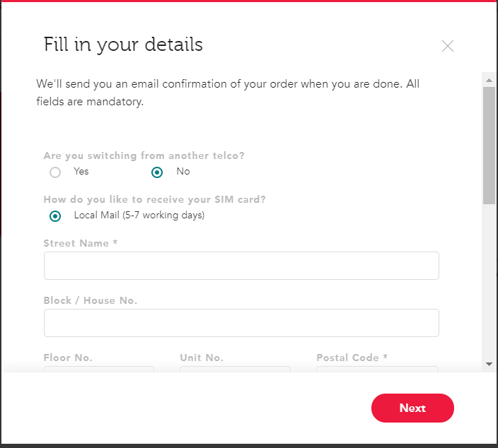Click into the Unit No. field

coord(235,369)
